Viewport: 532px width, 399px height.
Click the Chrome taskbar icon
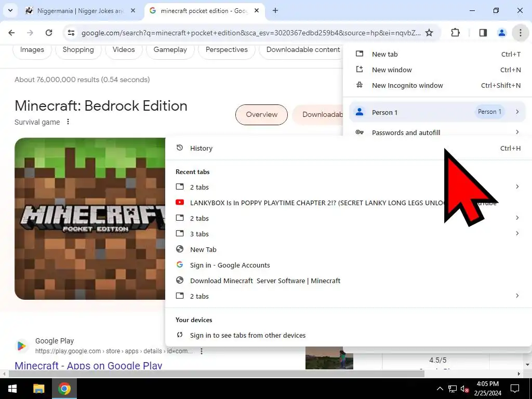64,389
